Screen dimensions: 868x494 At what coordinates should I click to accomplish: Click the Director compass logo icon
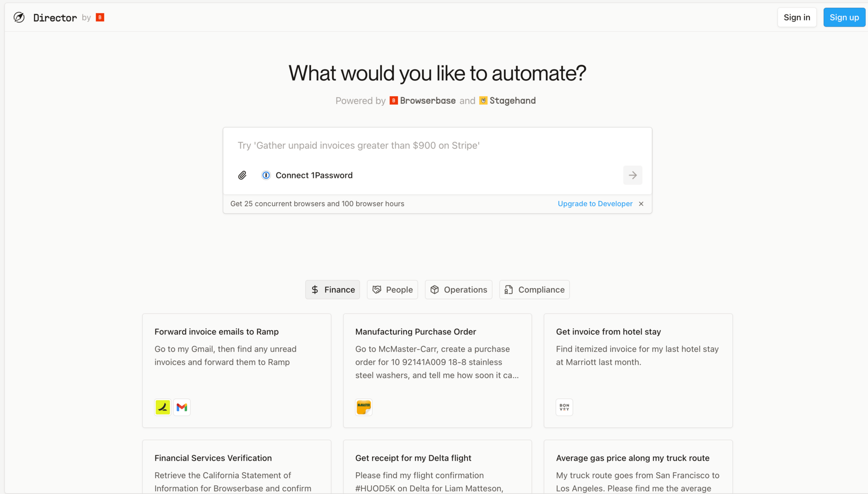[x=19, y=18]
